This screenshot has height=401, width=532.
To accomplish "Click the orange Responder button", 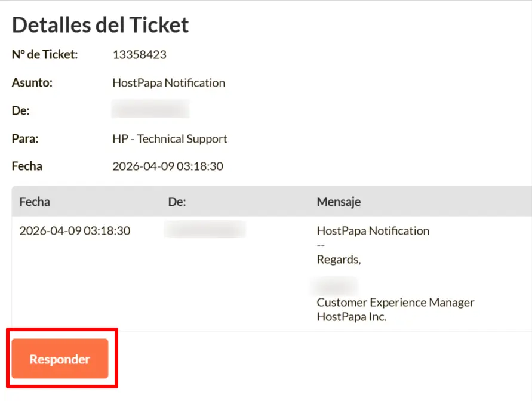I will (60, 359).
